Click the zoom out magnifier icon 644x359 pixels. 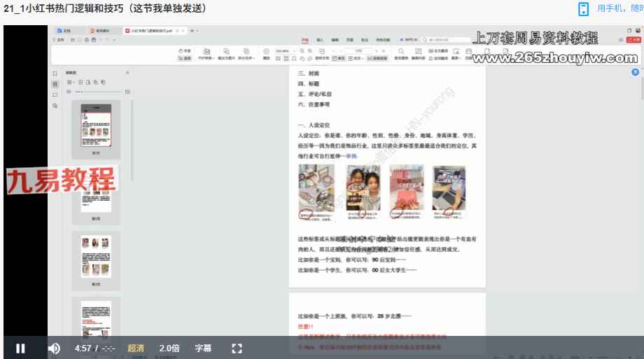coord(302,51)
